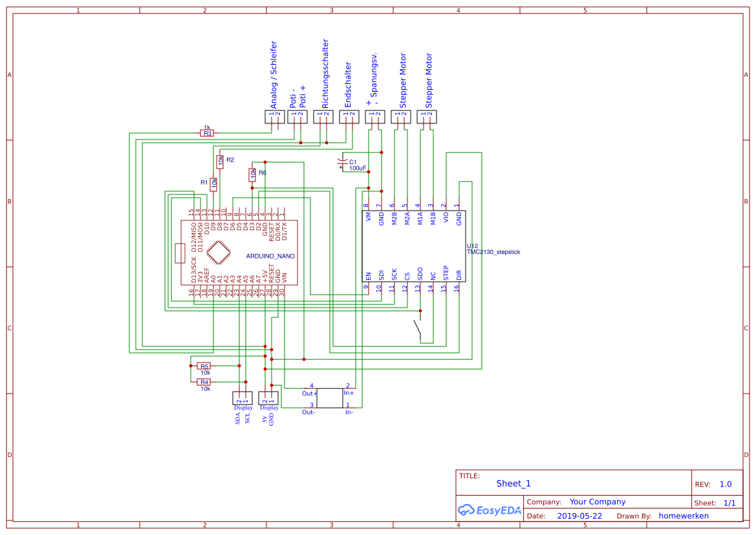The height and width of the screenshot is (535, 756).
Task: Click the AREF pin label on Arduino
Action: 207,275
